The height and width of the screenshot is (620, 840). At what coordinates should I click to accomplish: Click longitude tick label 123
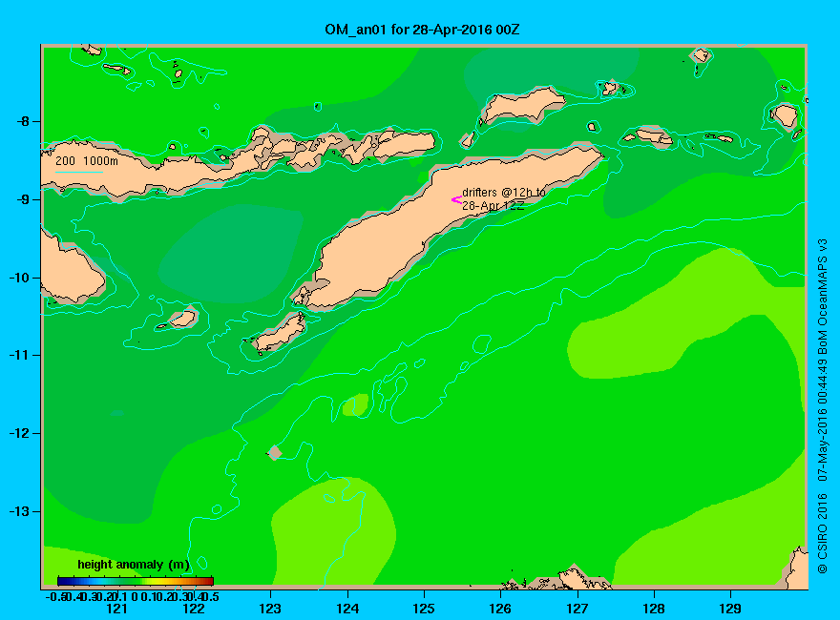tap(270, 609)
